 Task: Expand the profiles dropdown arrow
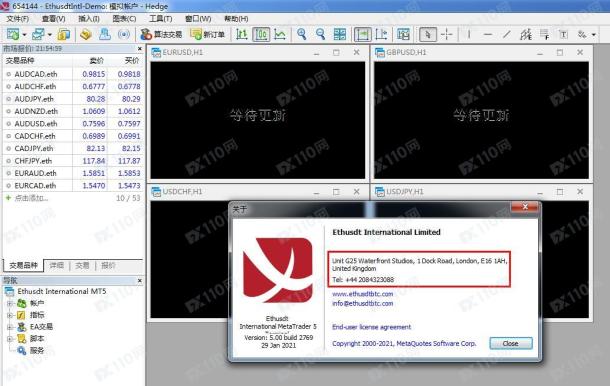tap(50, 35)
